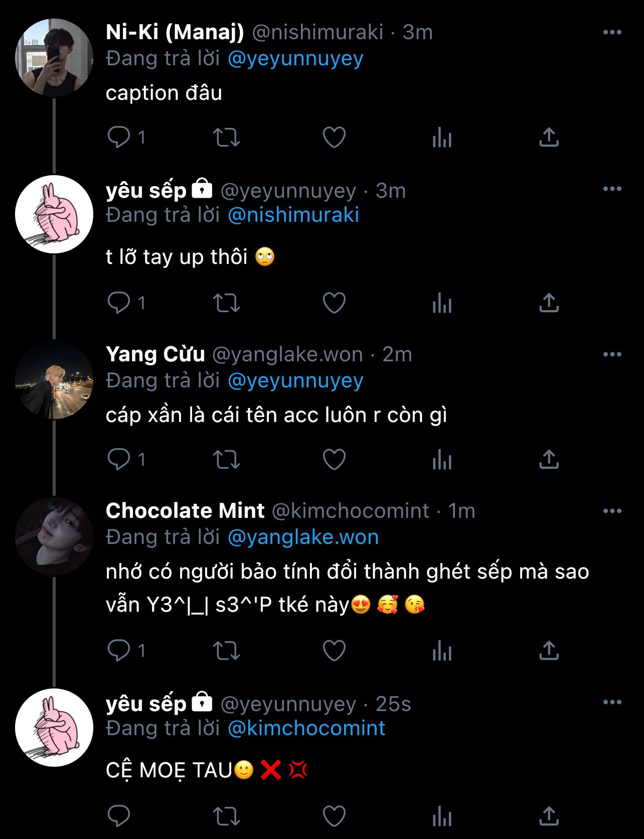Reply to Chocolate Mint's tweet
The image size is (644, 839).
pos(119,651)
